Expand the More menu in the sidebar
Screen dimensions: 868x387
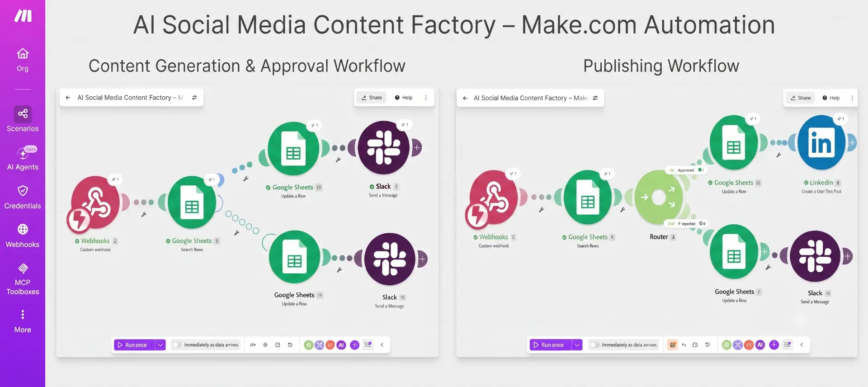(x=23, y=321)
